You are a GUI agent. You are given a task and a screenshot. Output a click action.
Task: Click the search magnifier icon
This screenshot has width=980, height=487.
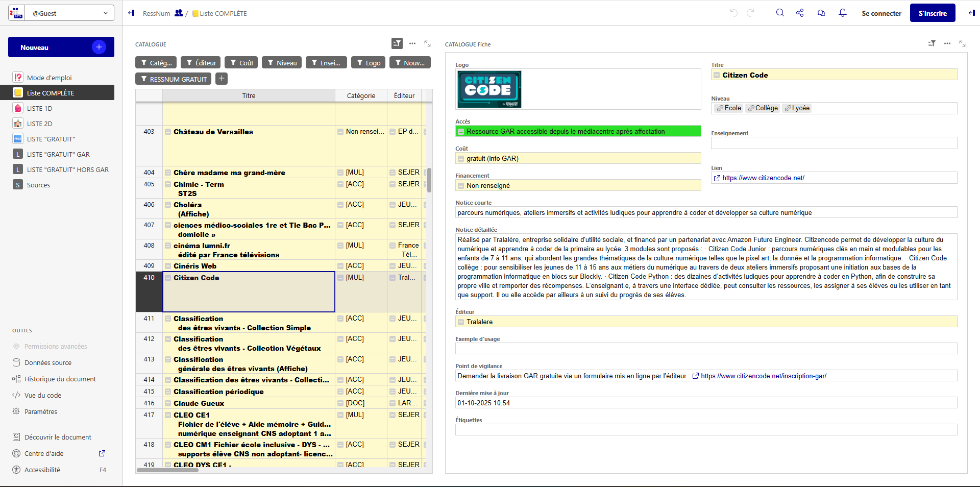coord(780,13)
